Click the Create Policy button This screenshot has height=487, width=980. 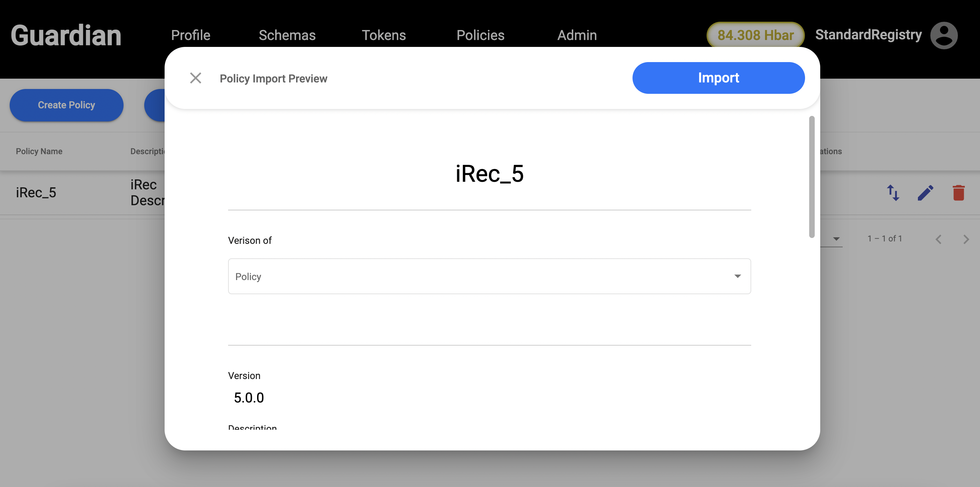[x=66, y=105]
